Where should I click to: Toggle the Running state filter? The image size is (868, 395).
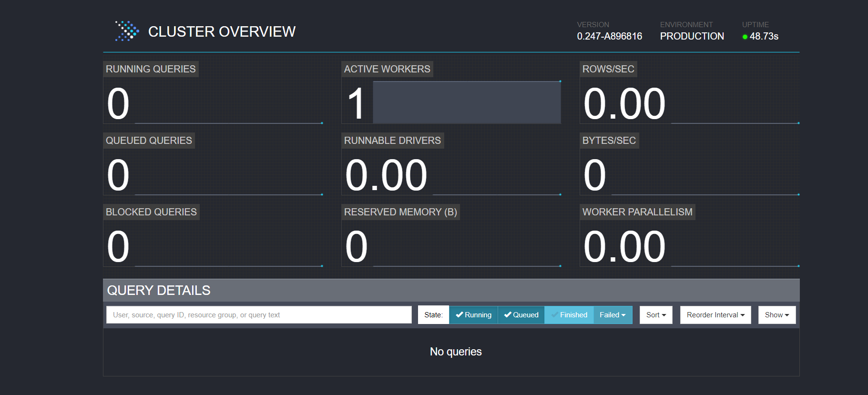[473, 315]
